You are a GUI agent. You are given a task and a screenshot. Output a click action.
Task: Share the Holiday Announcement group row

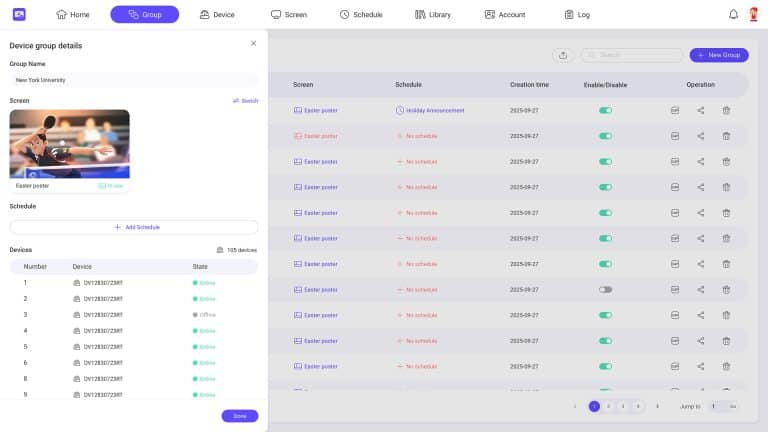coord(700,110)
